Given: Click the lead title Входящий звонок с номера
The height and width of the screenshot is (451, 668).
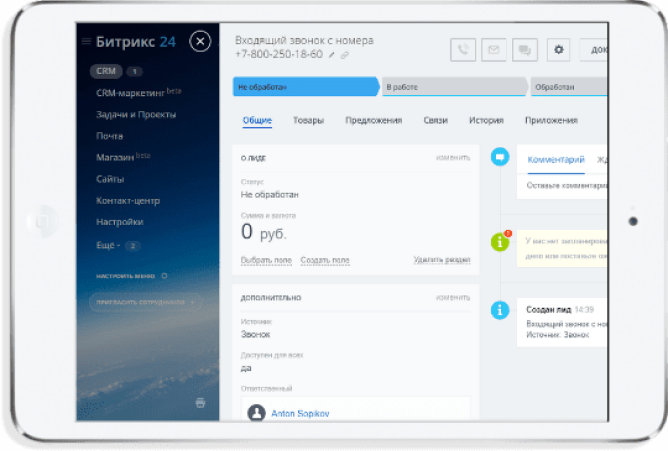Looking at the screenshot, I should click(304, 40).
